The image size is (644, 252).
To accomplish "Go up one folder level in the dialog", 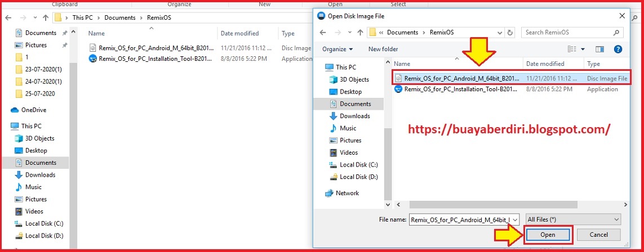I will click(360, 33).
